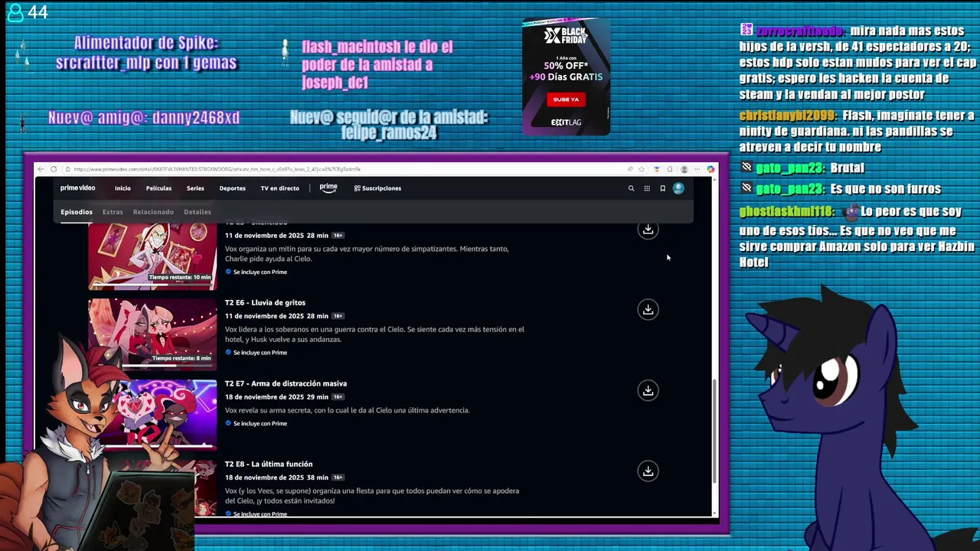Open the Series menu
The image size is (980, 551).
coord(195,188)
